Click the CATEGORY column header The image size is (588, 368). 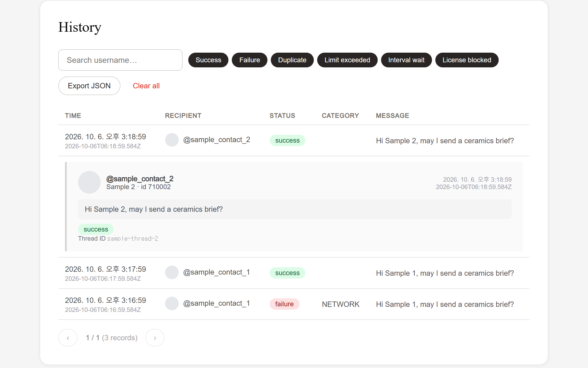coord(340,115)
